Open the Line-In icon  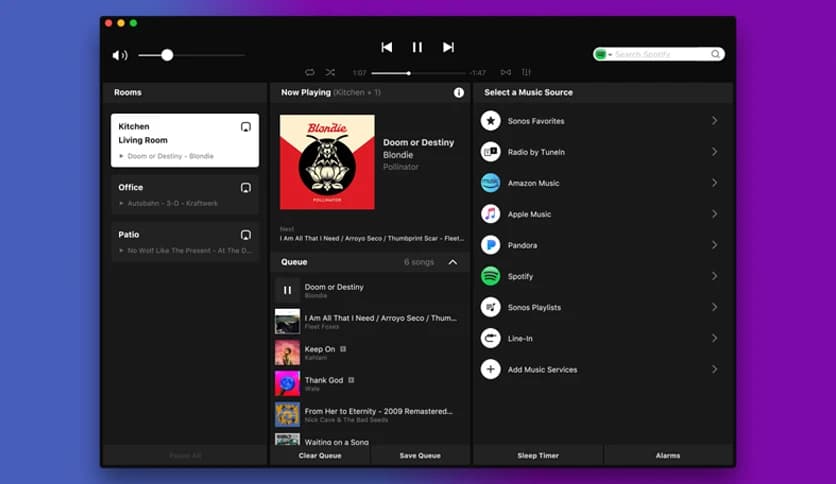491,338
